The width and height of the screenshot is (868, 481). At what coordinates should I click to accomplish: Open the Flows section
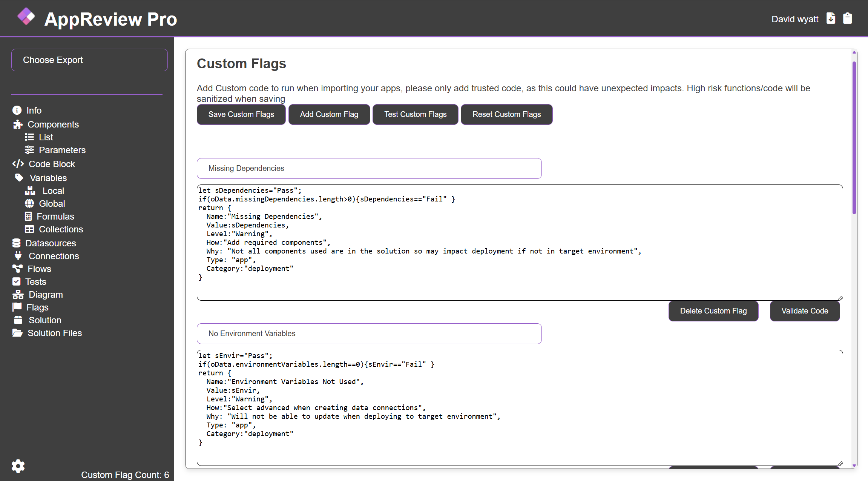[40, 269]
